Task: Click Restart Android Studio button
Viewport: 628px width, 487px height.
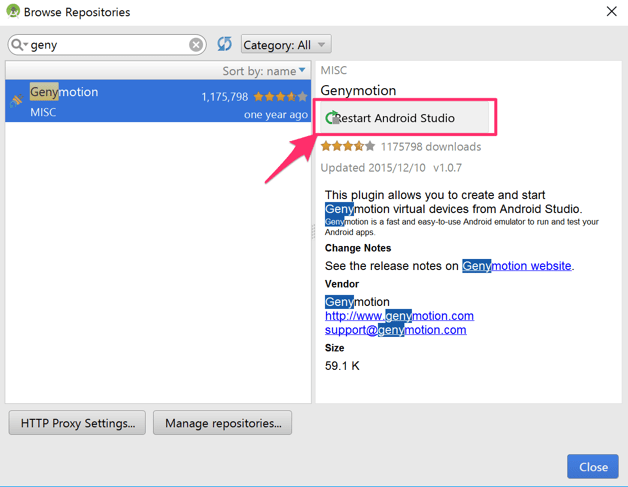Action: click(x=404, y=118)
